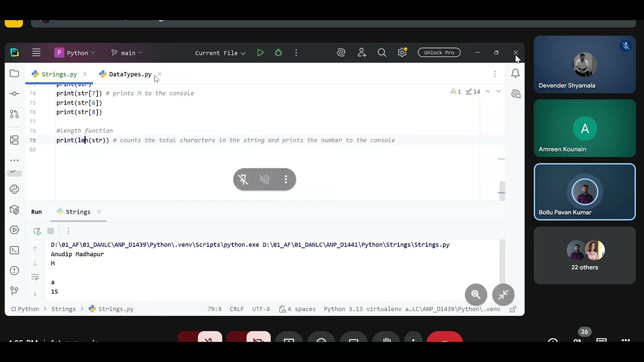Screen dimensions: 644x362
Task: Open the main branch dropdown
Action: pos(127,53)
